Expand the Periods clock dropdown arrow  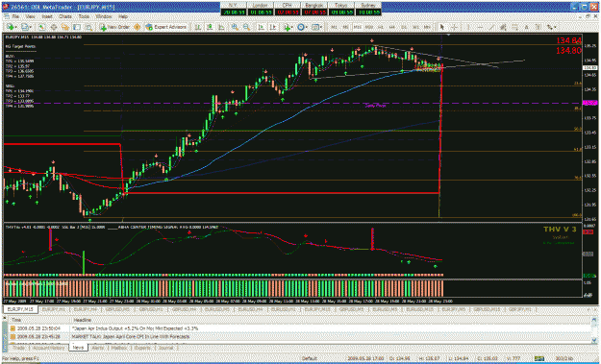tap(307, 27)
